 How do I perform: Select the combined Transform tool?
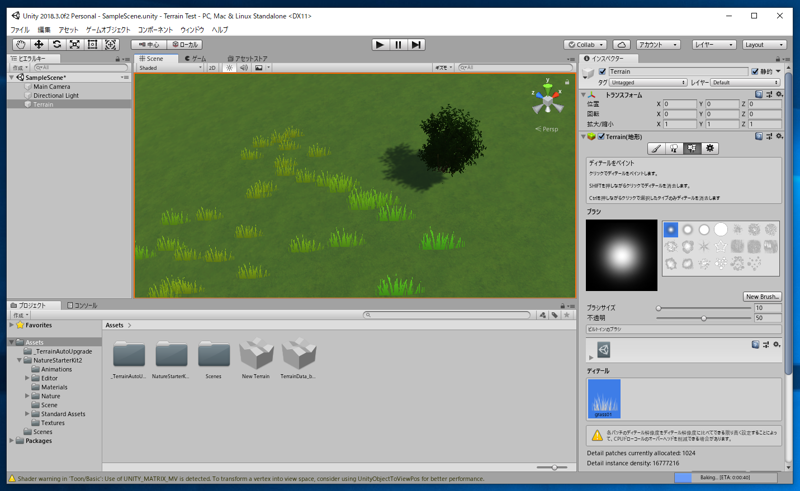[110, 44]
